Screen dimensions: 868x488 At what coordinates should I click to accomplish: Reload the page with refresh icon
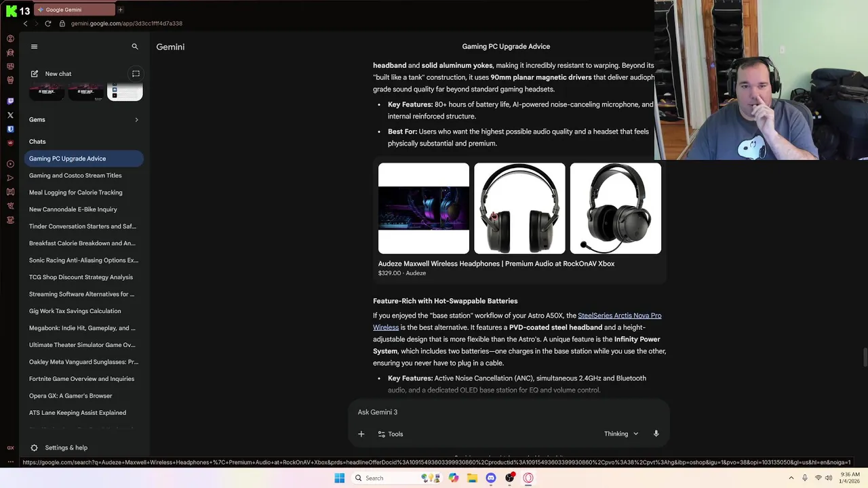(x=47, y=24)
